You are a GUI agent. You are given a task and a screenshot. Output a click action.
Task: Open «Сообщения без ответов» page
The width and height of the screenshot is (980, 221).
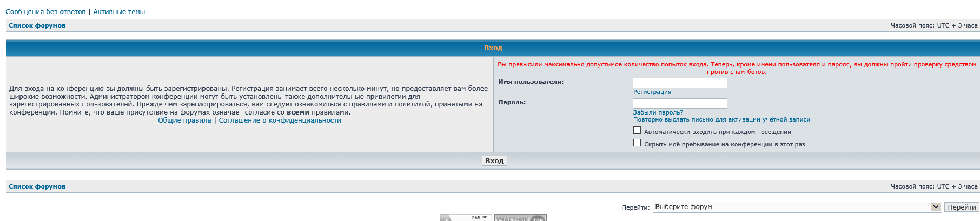pyautogui.click(x=45, y=12)
